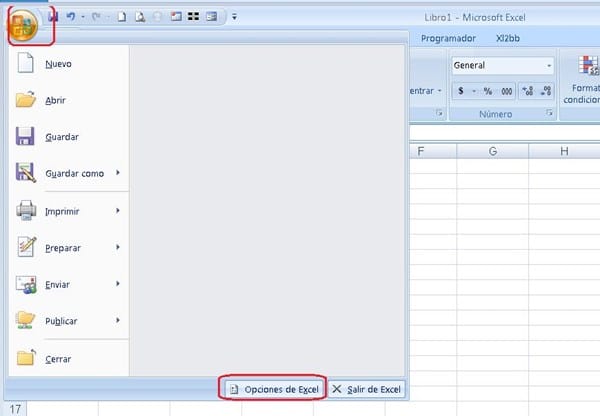Click the blank New document toolbar icon
This screenshot has height=416, width=600.
click(122, 16)
